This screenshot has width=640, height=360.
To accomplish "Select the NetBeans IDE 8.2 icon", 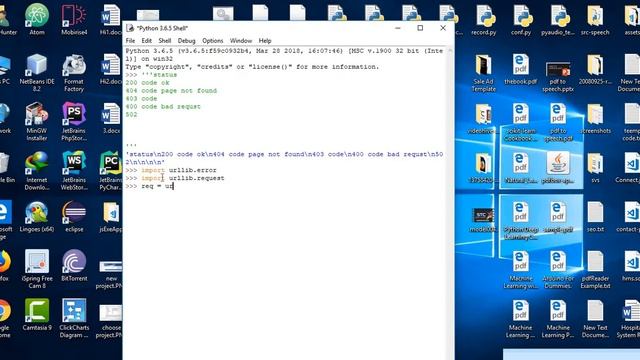I will coord(37,72).
